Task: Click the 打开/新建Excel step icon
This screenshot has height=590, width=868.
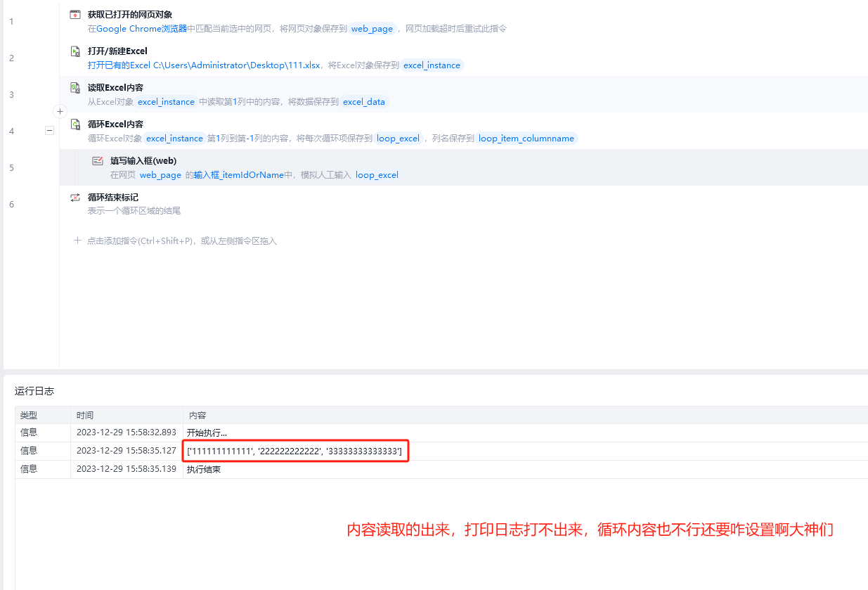Action: [x=75, y=51]
